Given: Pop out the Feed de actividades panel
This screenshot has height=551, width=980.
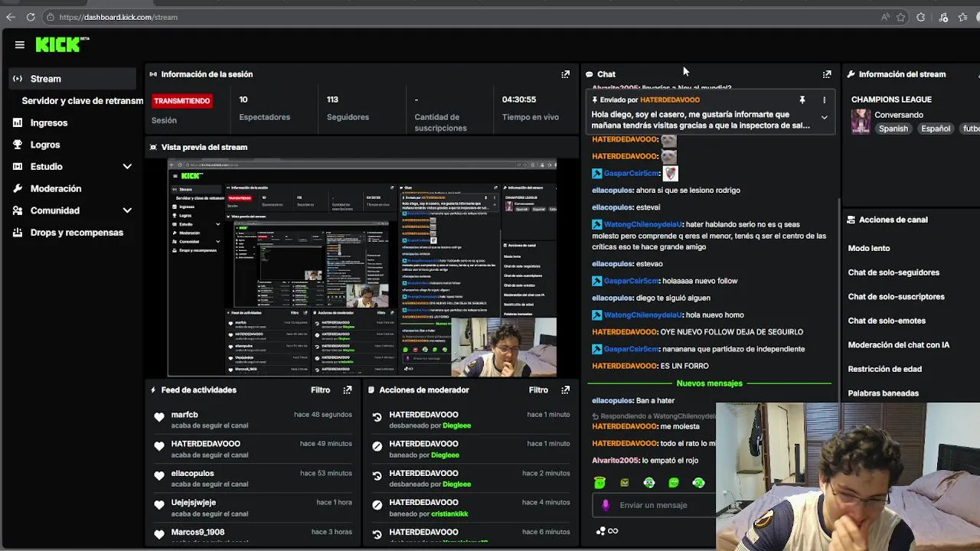Looking at the screenshot, I should (x=348, y=390).
